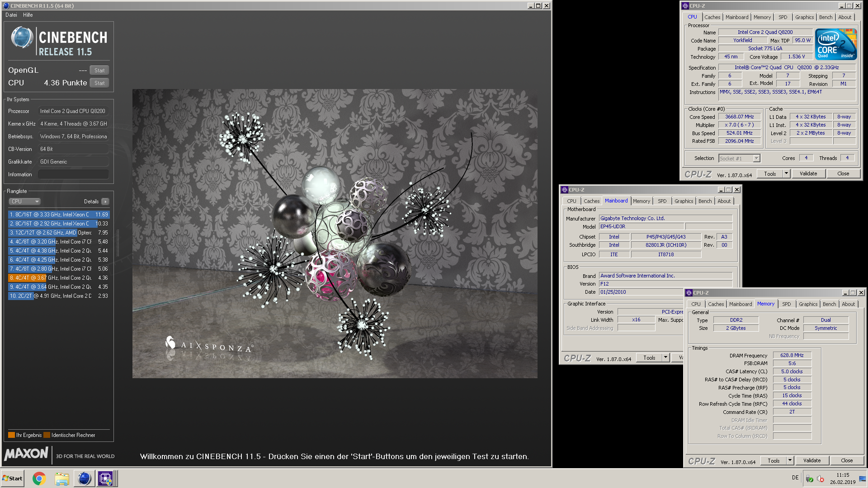This screenshot has height=488, width=868.
Task: Click the orange Ihr Ergebnis legend swatch
Action: point(11,435)
